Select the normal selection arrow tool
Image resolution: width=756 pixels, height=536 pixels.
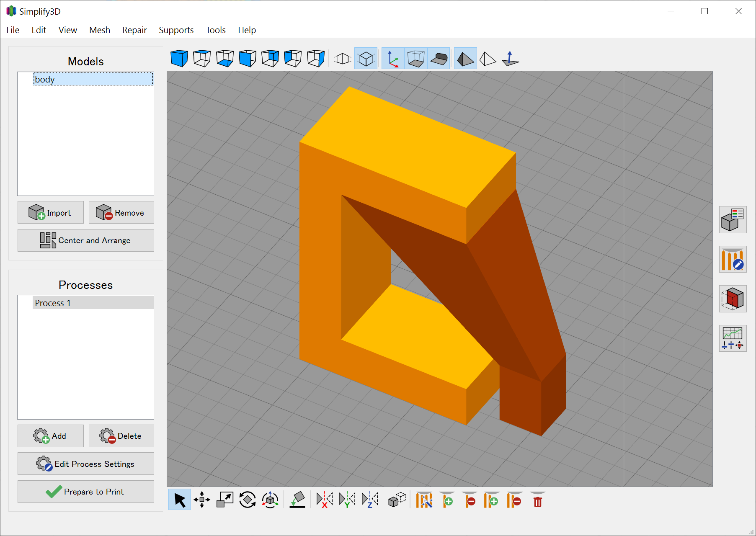[x=180, y=500]
